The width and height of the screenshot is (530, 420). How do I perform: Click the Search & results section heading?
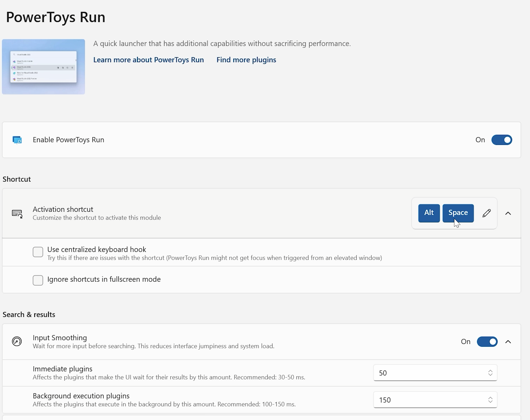coord(29,315)
